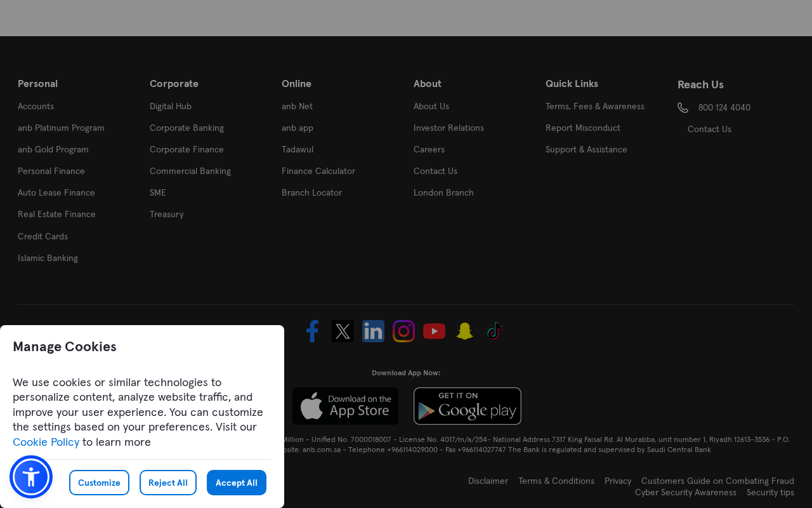This screenshot has height=508, width=812.
Task: Tap the Download on the App Store badge
Action: pos(346,406)
